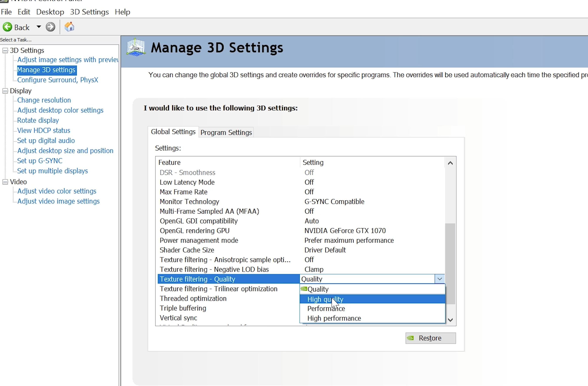Viewport: 588px width, 386px height.
Task: Collapse the 3D Settings tree node
Action: click(5, 50)
